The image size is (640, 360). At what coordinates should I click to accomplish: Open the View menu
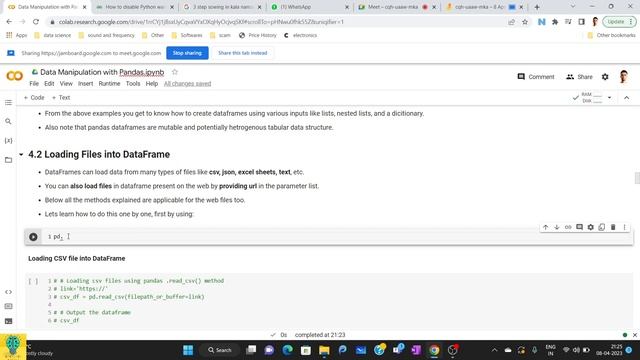click(66, 84)
